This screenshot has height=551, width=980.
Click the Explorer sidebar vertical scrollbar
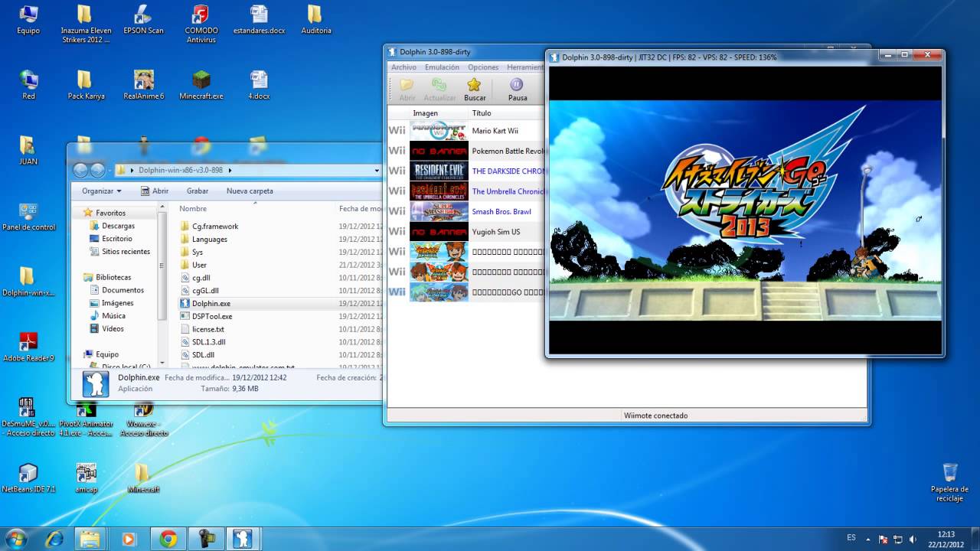pos(162,264)
